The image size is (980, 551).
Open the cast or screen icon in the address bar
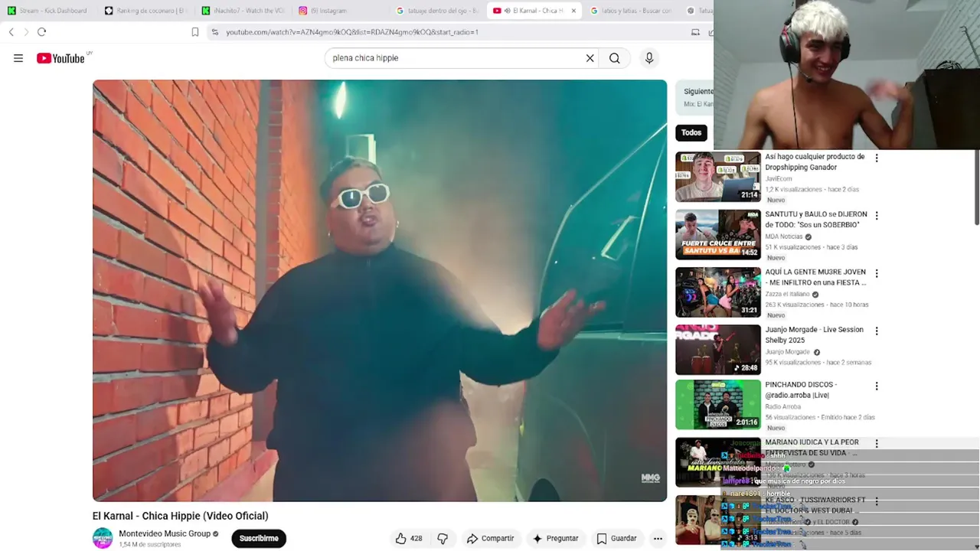point(695,32)
